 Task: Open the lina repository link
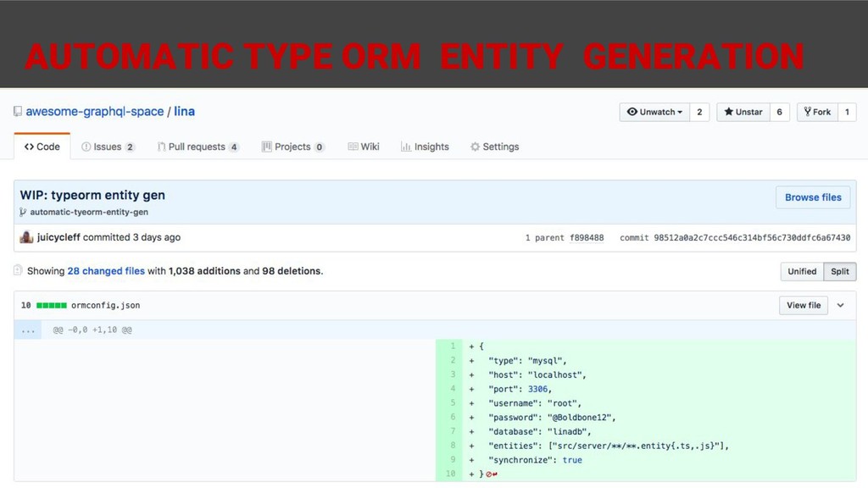(x=184, y=111)
